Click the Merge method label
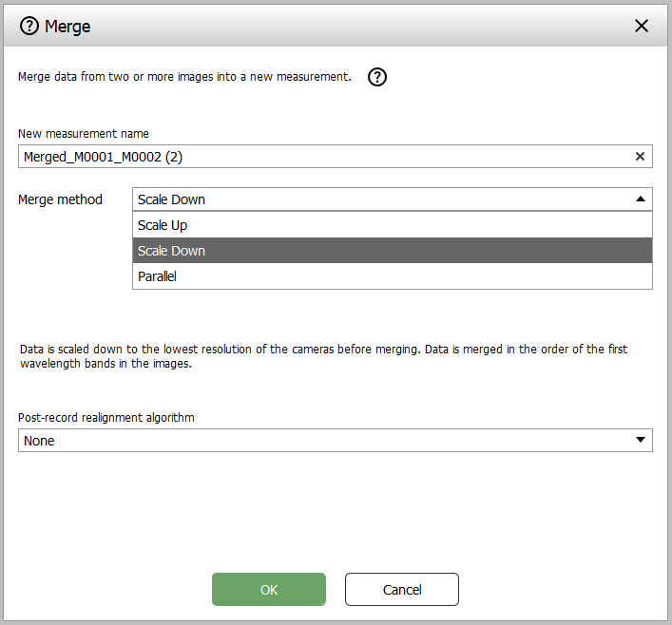Viewport: 672px width, 625px height. click(x=60, y=199)
